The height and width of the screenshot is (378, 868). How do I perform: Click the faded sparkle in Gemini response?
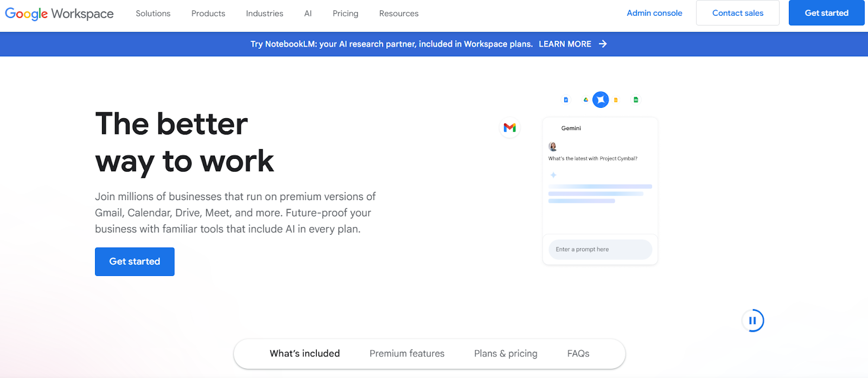pos(553,175)
